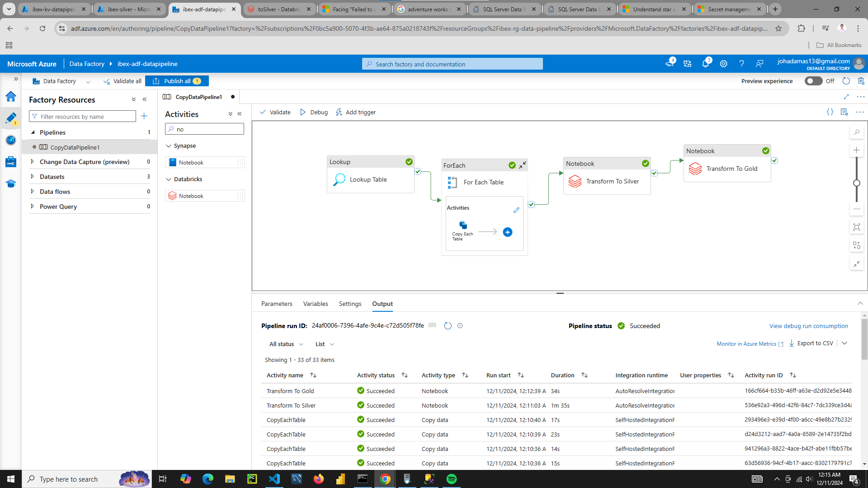The height and width of the screenshot is (488, 868).
Task: Click the Debug button
Action: 314,112
